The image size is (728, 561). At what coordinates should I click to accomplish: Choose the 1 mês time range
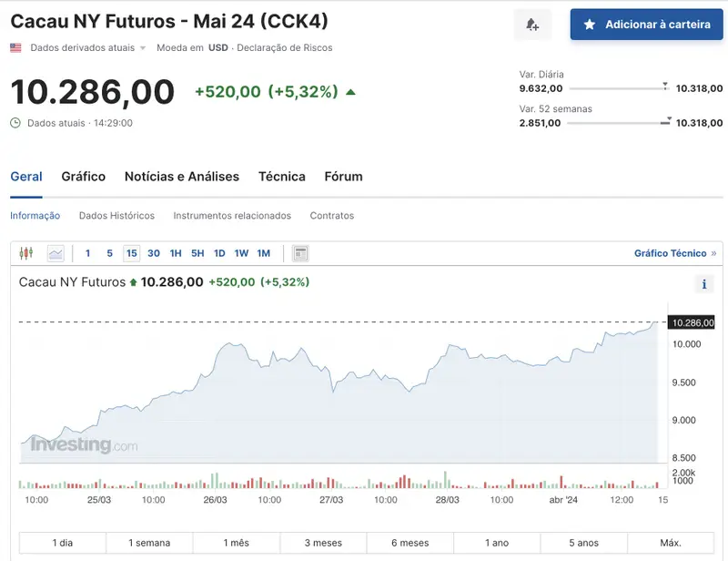[x=237, y=543]
